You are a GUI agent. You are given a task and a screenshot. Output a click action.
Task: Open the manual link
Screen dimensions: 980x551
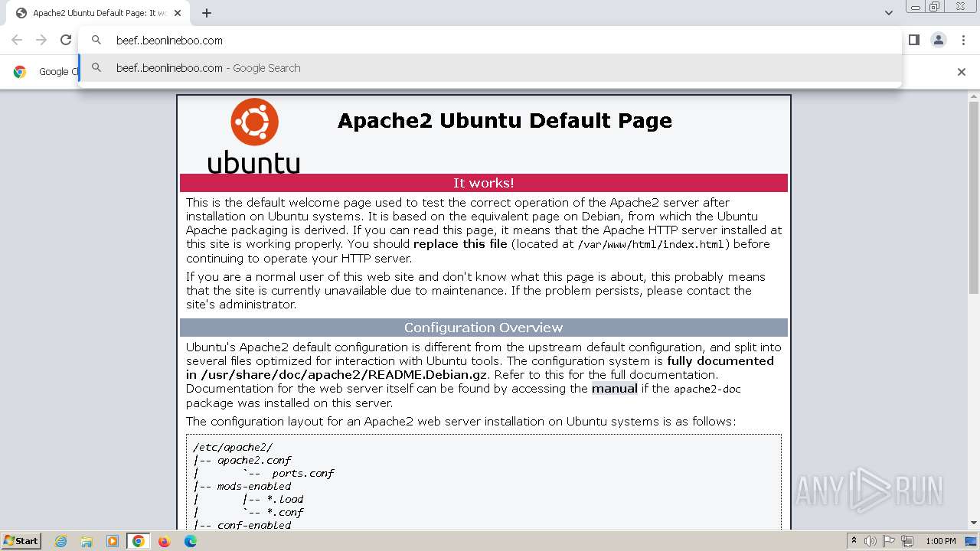pos(614,389)
